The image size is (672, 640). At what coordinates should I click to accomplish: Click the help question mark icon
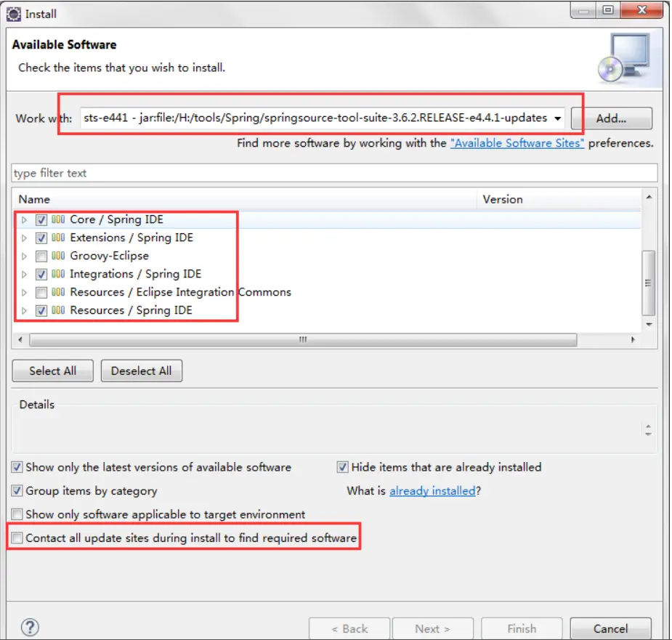point(30,627)
